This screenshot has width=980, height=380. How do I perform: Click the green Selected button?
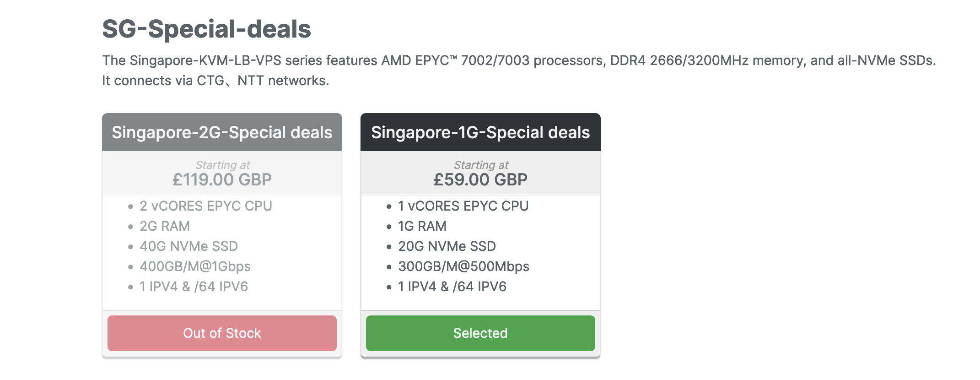click(x=480, y=333)
